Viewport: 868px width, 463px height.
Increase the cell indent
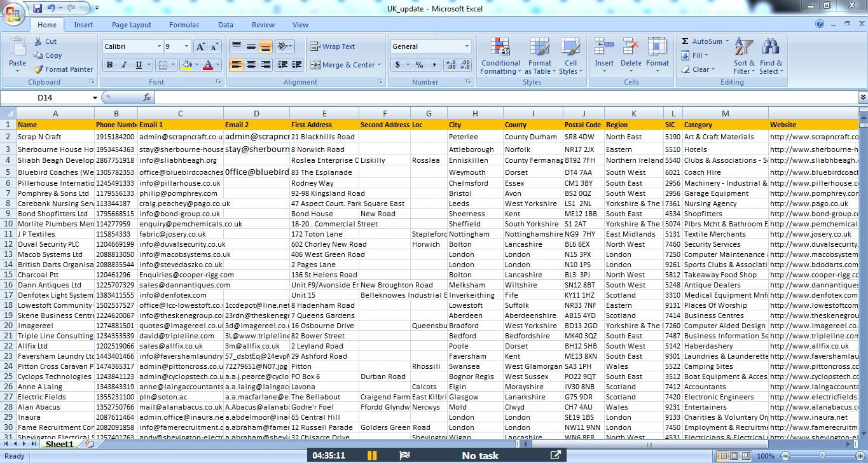[296, 65]
